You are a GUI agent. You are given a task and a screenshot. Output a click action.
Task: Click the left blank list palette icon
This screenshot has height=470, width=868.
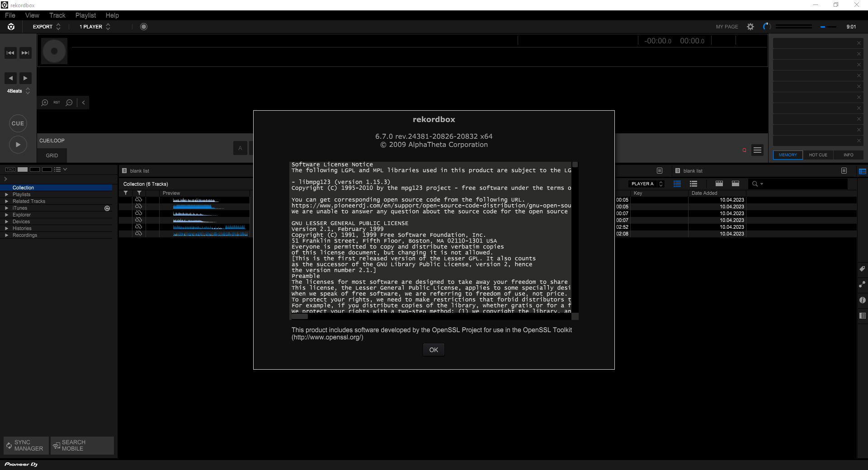pos(124,171)
